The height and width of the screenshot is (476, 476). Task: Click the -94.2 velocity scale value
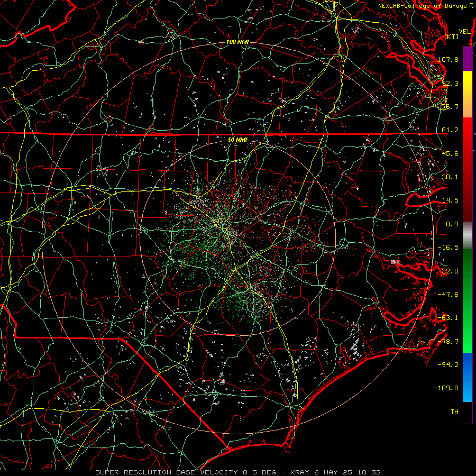448,365
